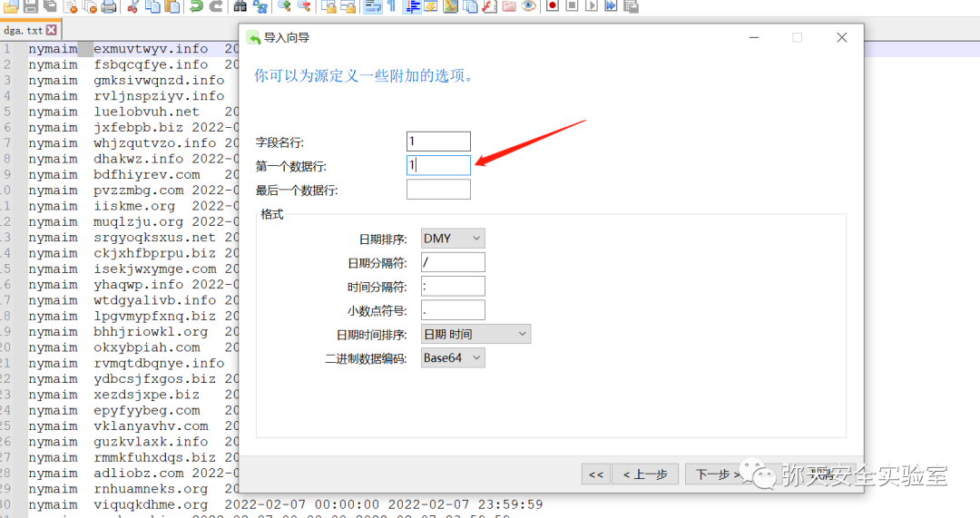Toggle file monitoring eye icon
Viewport: 980px width, 518px height.
pyautogui.click(x=529, y=6)
